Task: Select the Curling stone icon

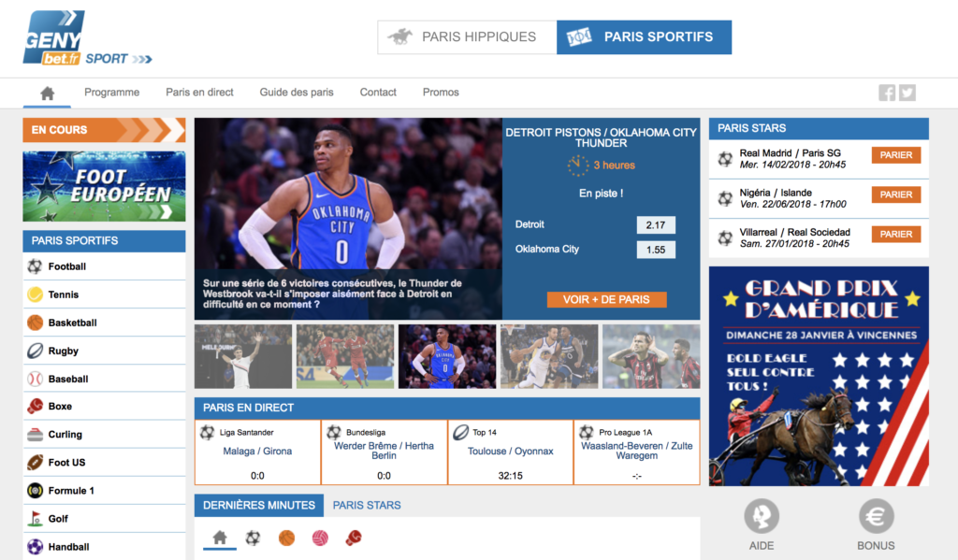Action: point(35,434)
